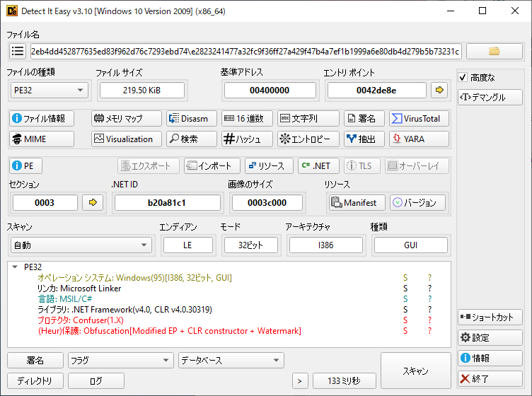Select the リンカ: Microsoft Linker row

(229, 289)
